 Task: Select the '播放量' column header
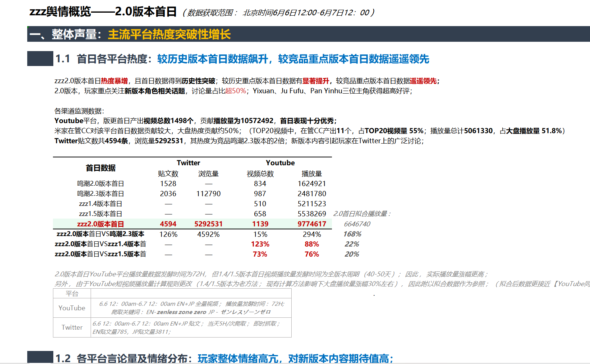[x=312, y=174]
